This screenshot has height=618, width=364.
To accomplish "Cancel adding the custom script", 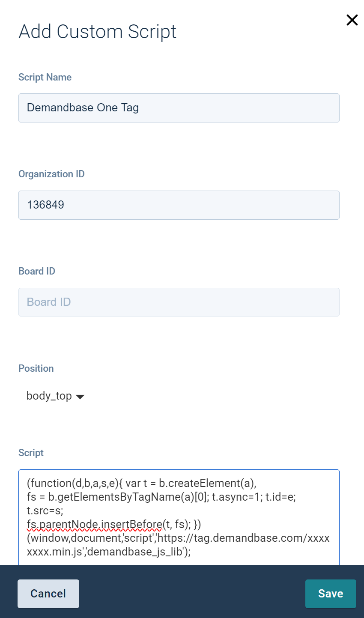I will [48, 594].
